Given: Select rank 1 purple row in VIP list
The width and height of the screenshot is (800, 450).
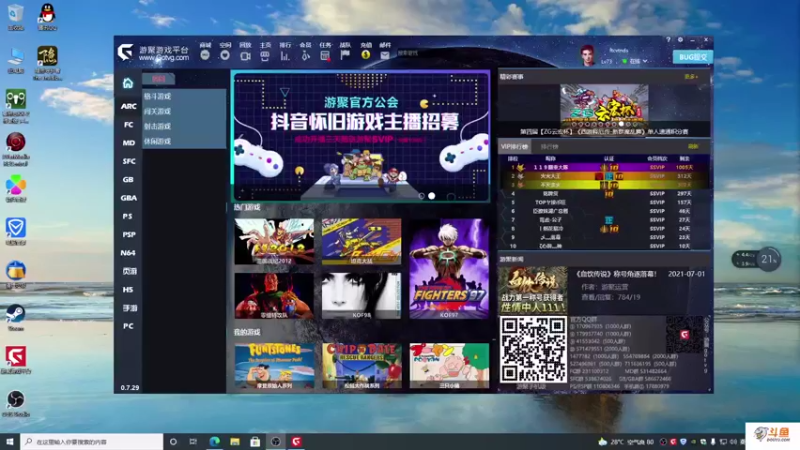Looking at the screenshot, I should (604, 167).
